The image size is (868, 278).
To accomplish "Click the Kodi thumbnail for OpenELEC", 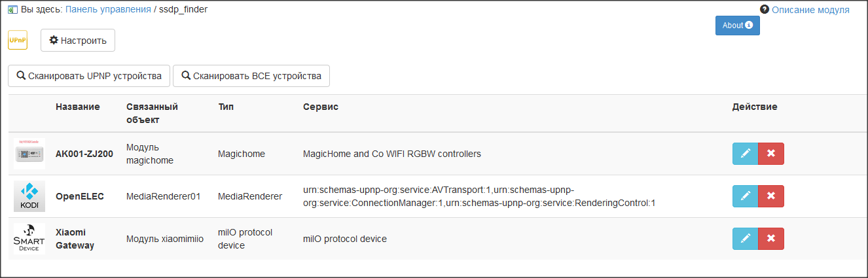I will pyautogui.click(x=29, y=196).
